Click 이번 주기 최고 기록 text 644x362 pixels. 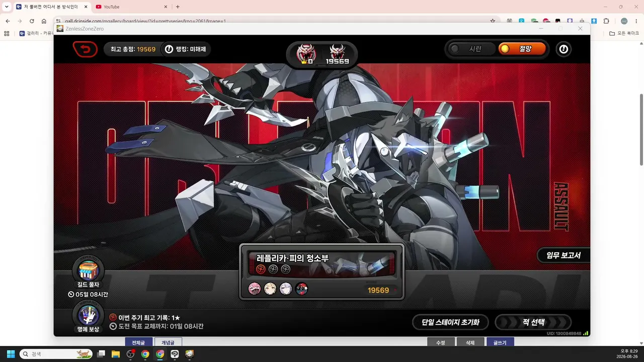click(149, 318)
